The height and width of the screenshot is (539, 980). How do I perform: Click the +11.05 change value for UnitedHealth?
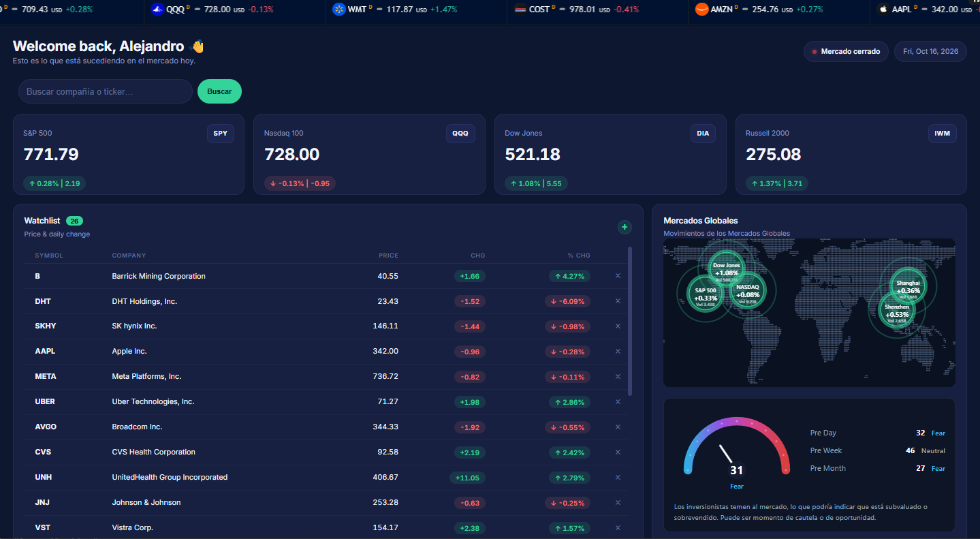pos(467,478)
